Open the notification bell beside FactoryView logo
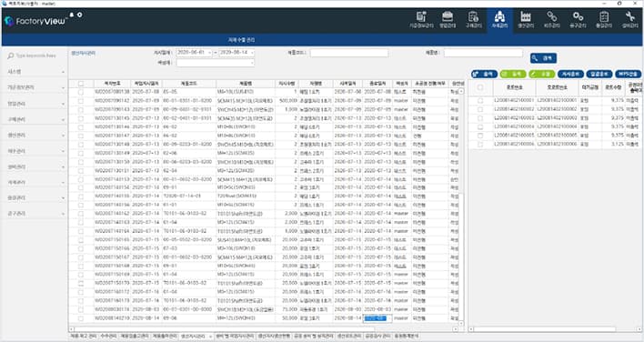This screenshot has width=644, height=342. (x=72, y=15)
